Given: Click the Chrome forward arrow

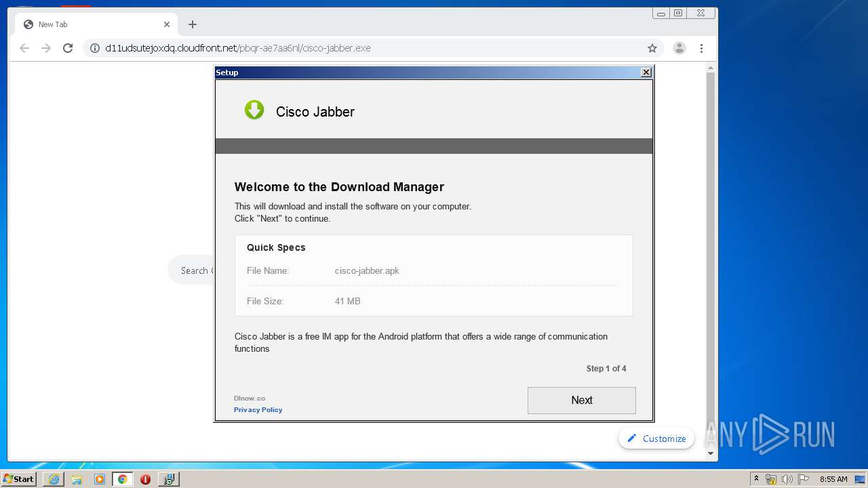Looking at the screenshot, I should point(46,48).
